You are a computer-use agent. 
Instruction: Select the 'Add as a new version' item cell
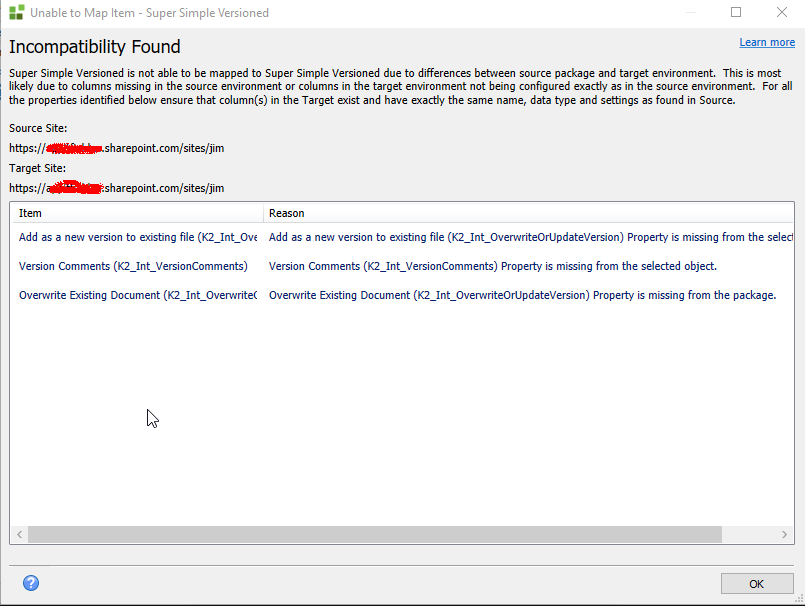pos(138,237)
